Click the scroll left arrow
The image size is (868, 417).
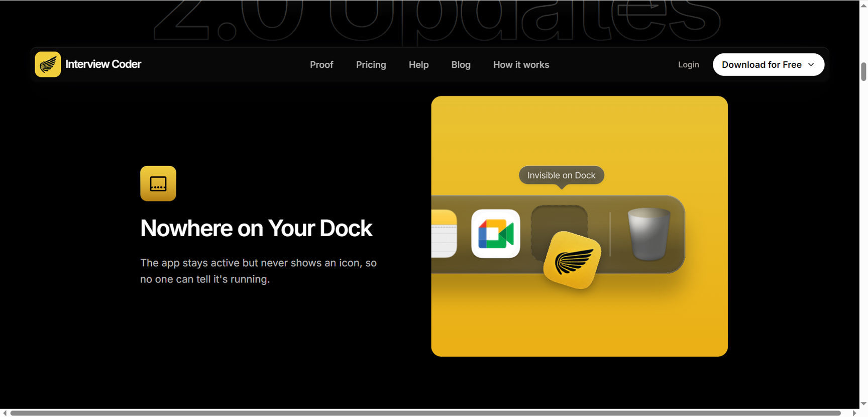(x=5, y=413)
